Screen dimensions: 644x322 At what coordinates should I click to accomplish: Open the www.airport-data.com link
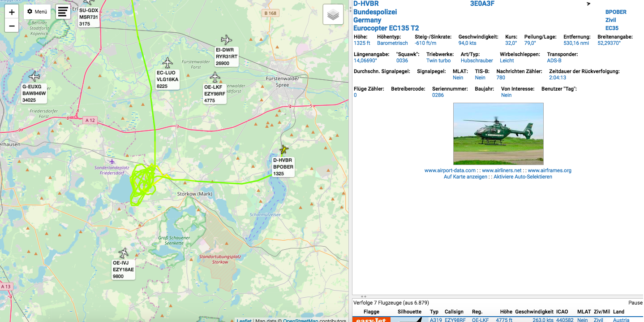tap(450, 170)
